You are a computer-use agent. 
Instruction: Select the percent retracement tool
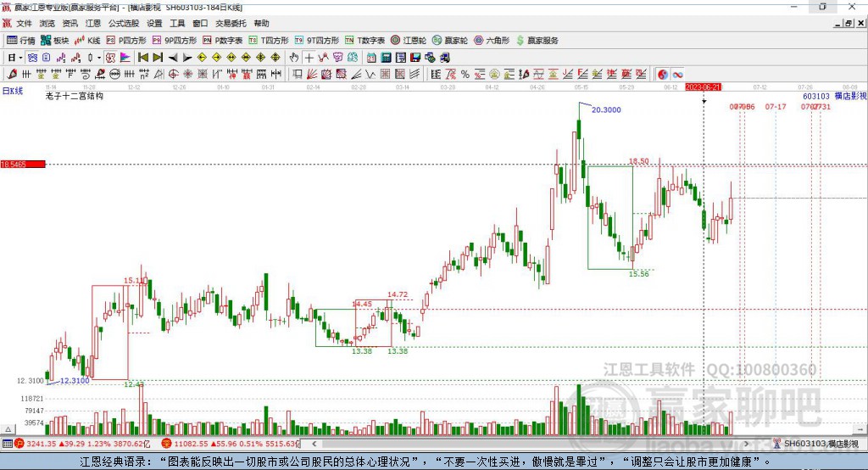coord(465,75)
